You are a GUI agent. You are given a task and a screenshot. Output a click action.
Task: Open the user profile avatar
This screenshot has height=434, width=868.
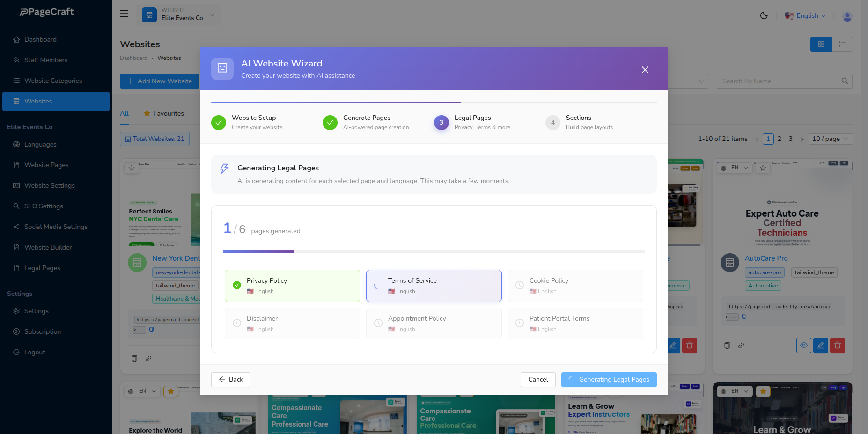846,16
